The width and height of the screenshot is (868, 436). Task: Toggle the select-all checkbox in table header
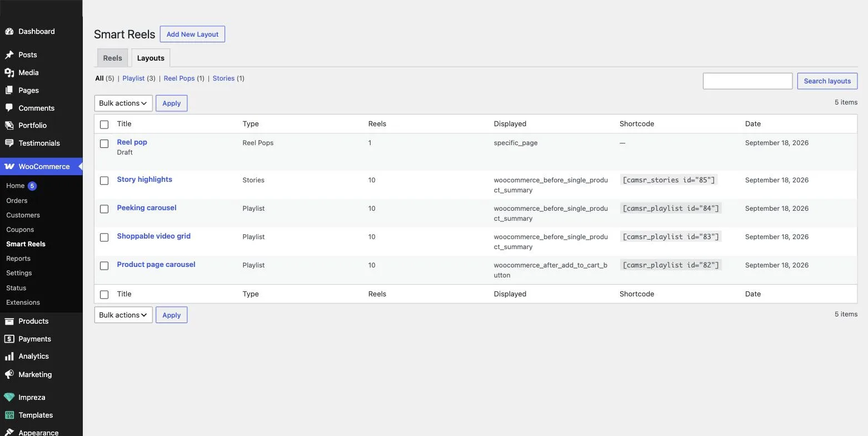coord(104,125)
